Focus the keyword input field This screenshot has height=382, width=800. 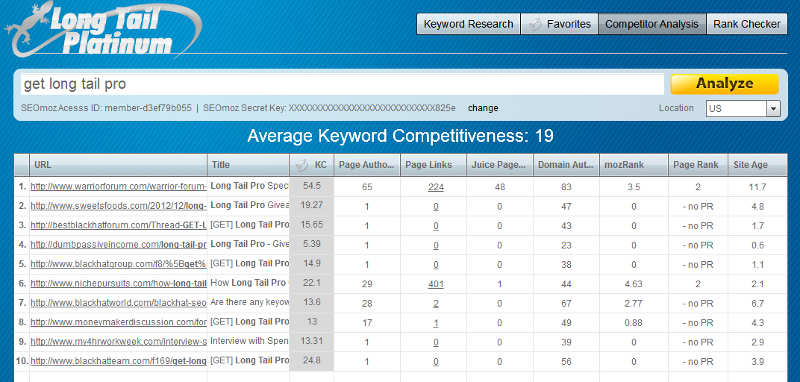[x=342, y=84]
